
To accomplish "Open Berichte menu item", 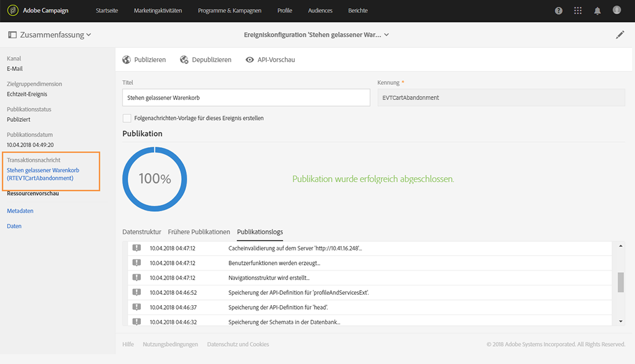I will coord(358,10).
